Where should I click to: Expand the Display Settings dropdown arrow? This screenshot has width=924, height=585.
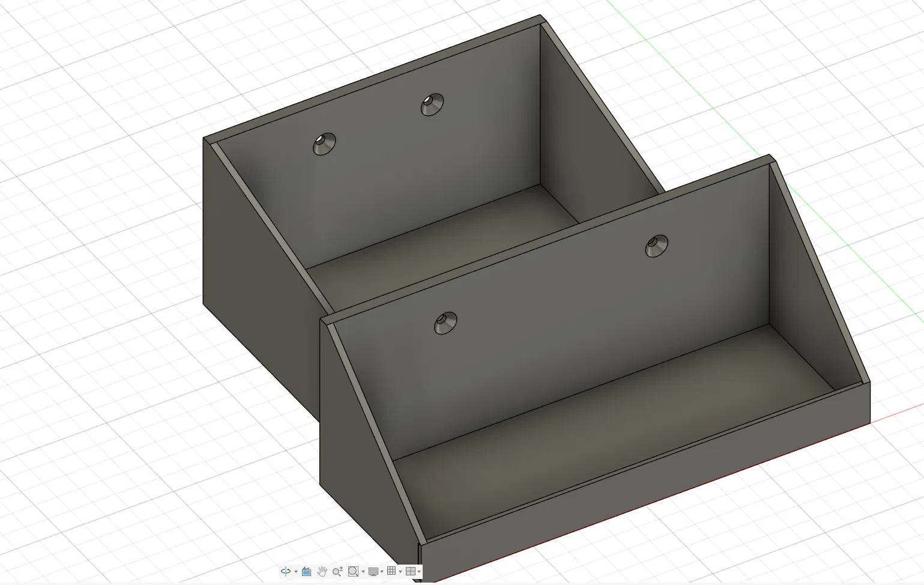(x=382, y=572)
